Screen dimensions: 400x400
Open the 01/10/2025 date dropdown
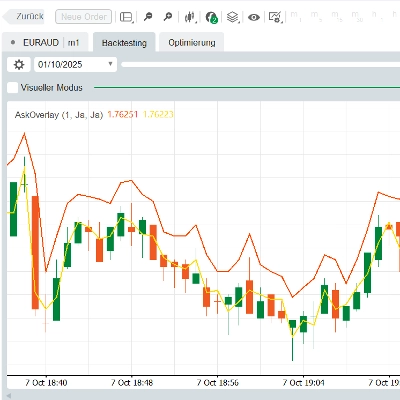click(75, 64)
